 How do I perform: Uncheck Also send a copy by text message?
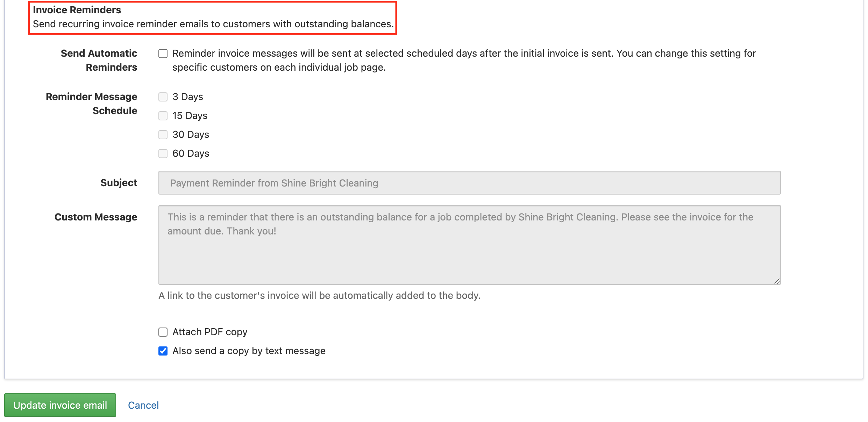163,351
